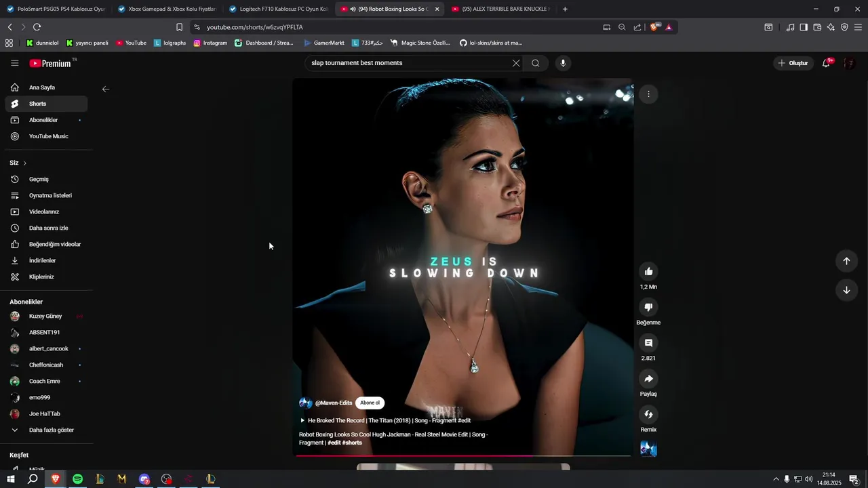The image size is (868, 488).
Task: Open Coach Emre channel
Action: pyautogui.click(x=46, y=382)
